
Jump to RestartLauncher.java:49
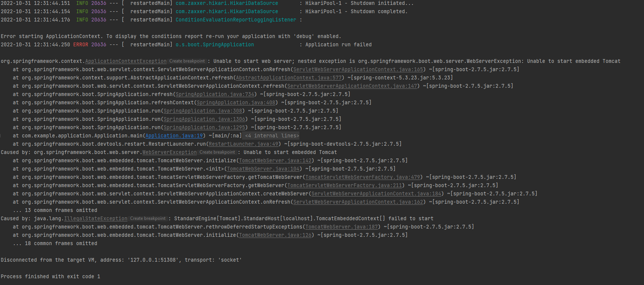click(243, 144)
